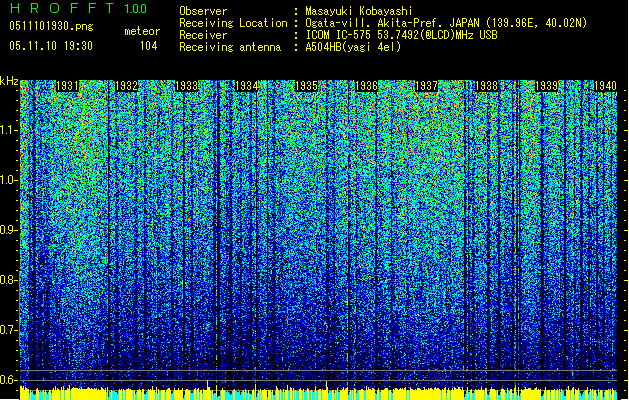Screen dimensions: 629x400
Task: Click the 0.7 kHz axis tick label
Action: point(9,330)
